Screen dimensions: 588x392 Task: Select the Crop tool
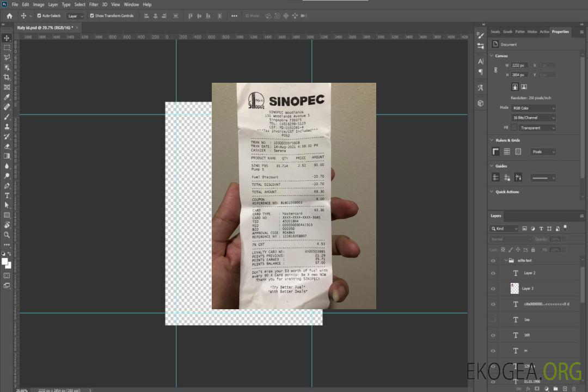[x=7, y=77]
